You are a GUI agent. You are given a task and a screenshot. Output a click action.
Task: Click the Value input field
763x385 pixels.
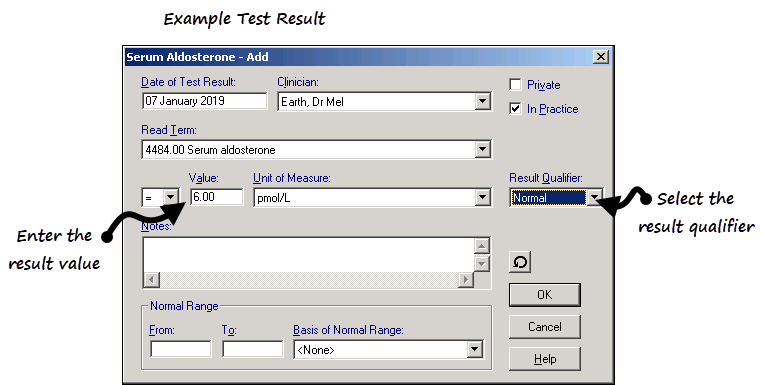(x=217, y=197)
